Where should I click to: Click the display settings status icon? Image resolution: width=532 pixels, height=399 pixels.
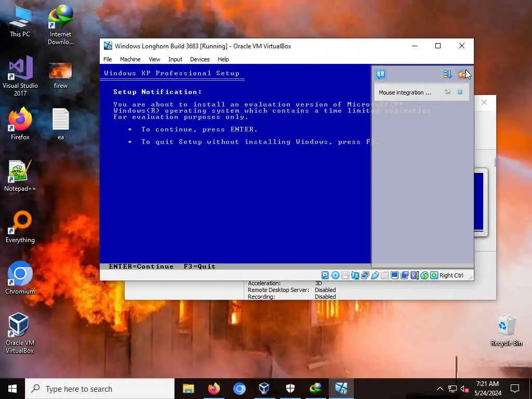pyautogui.click(x=395, y=275)
